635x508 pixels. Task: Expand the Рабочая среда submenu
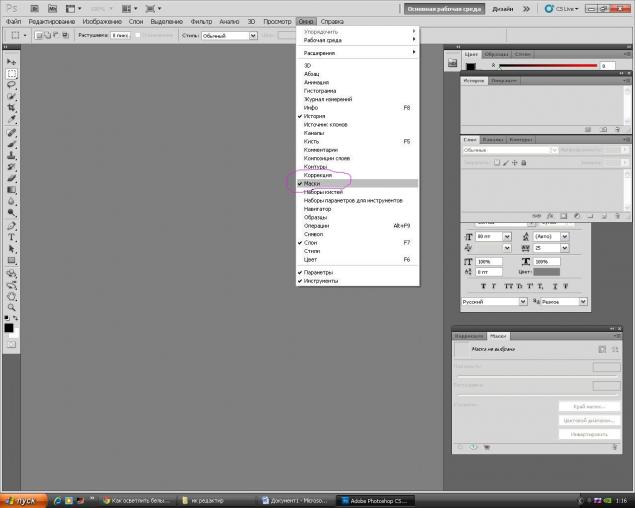pyautogui.click(x=357, y=40)
